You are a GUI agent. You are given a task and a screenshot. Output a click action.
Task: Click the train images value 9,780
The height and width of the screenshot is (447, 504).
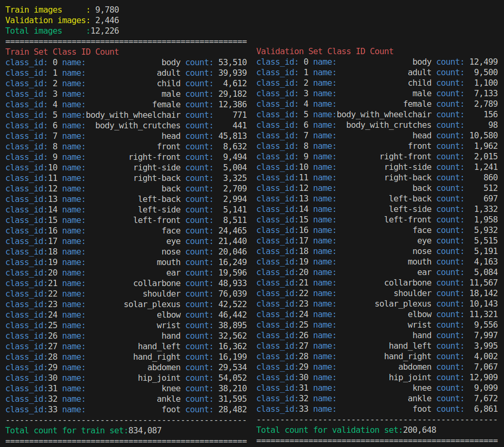coord(107,10)
